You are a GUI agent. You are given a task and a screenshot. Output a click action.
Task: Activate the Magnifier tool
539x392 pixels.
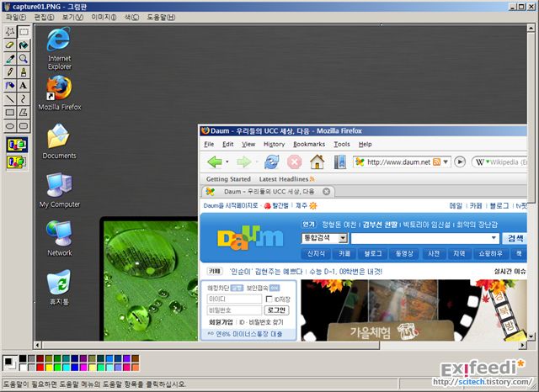click(x=24, y=59)
